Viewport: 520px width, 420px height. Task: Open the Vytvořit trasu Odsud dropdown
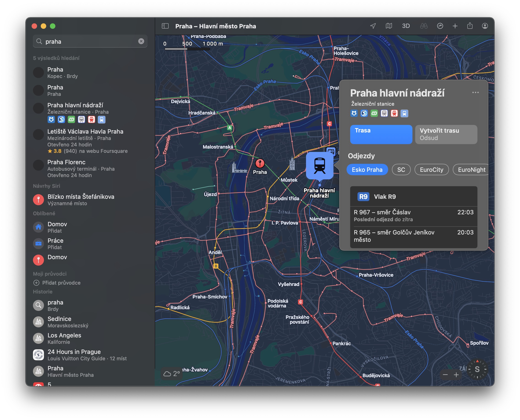coord(446,134)
